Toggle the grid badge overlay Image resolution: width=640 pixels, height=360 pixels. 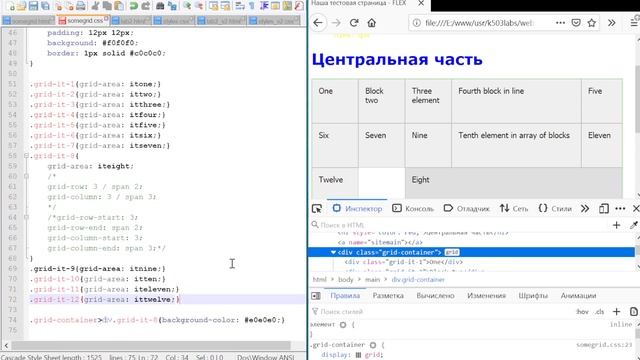click(x=452, y=252)
